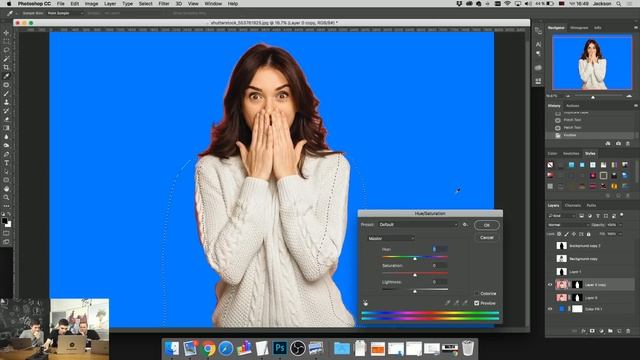
Task: Show the Background copy layer
Action: point(550,259)
